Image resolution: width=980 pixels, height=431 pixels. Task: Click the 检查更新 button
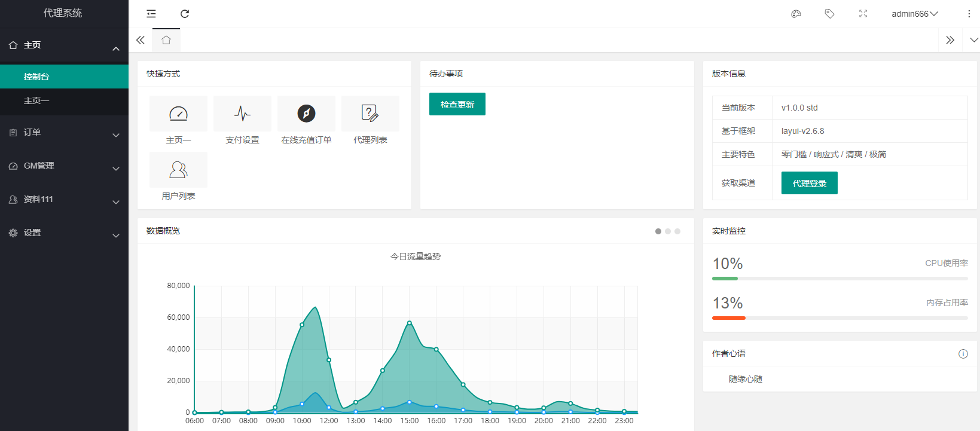(x=457, y=104)
